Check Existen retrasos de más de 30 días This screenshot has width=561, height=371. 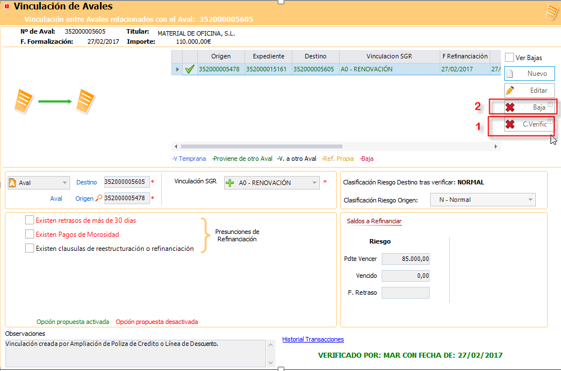tap(29, 220)
